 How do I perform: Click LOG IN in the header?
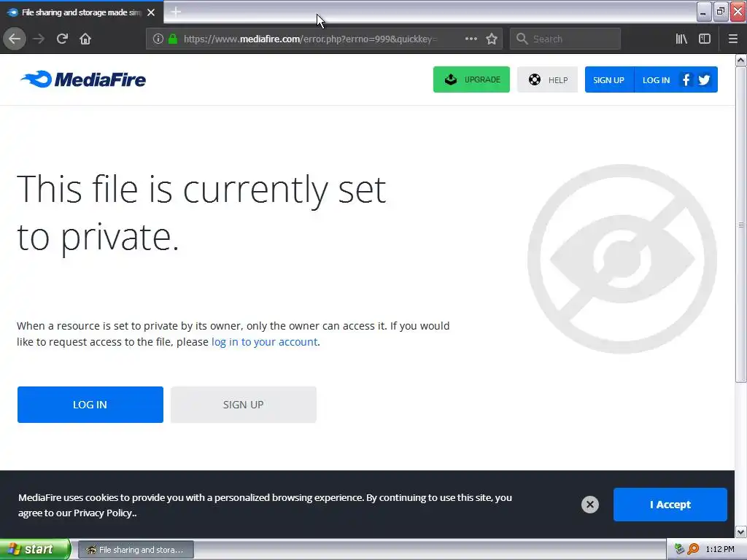(x=656, y=79)
